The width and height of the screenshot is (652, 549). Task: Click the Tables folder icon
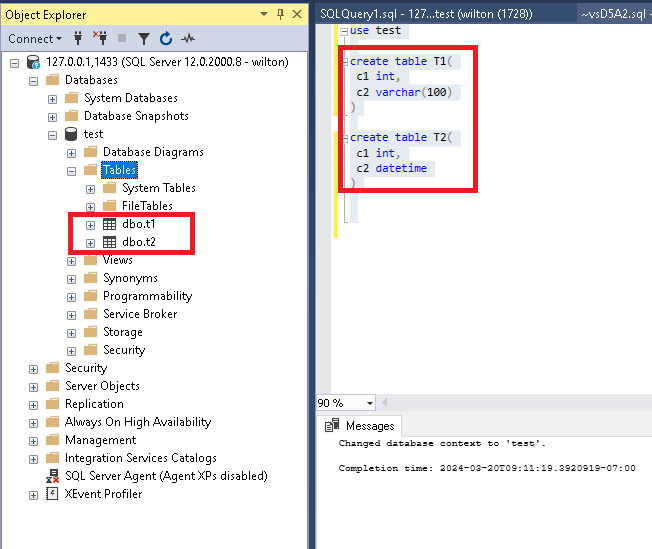coord(90,170)
